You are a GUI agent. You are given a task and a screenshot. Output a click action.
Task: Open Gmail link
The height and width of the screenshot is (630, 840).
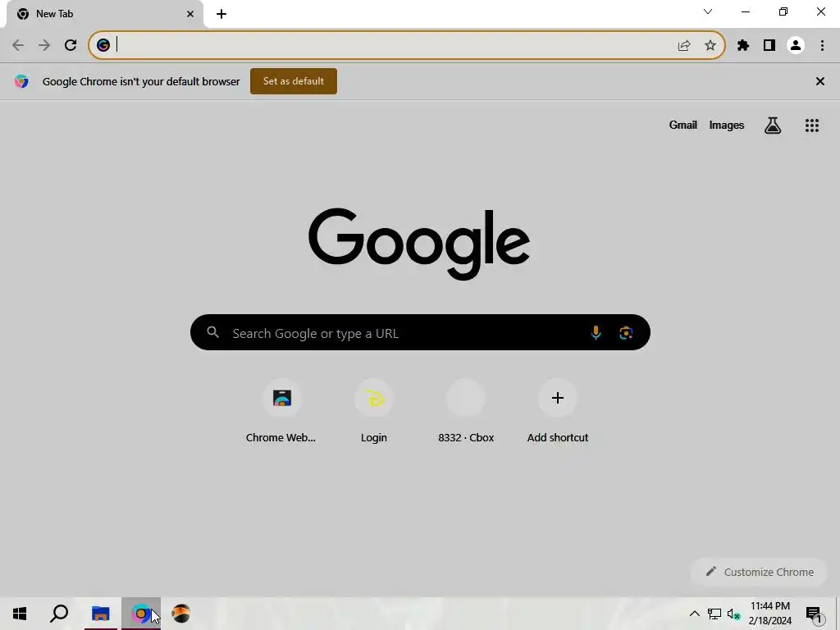683,125
